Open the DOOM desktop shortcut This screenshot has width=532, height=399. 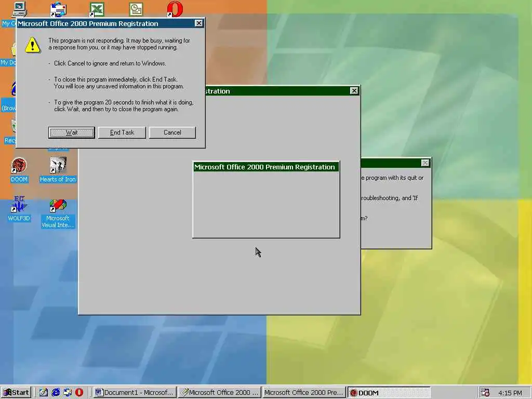pos(19,170)
